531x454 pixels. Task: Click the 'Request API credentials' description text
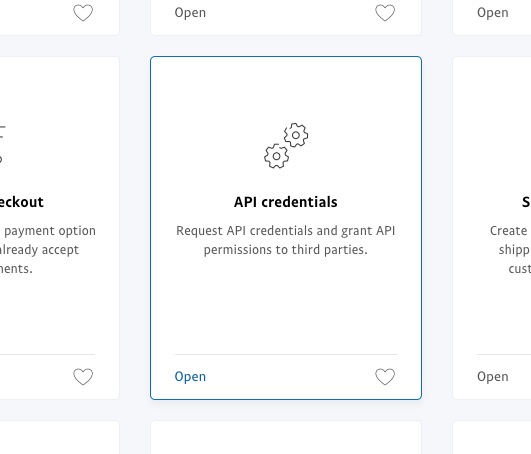(286, 240)
